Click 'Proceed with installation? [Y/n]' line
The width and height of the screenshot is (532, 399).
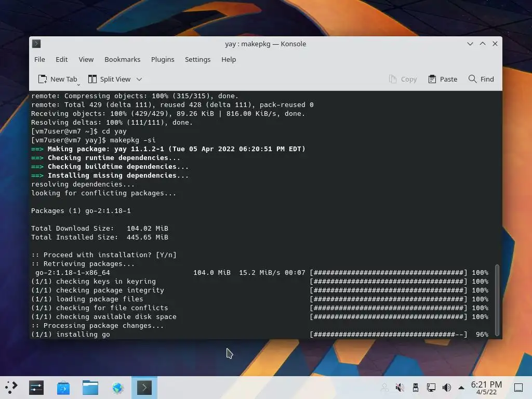[x=104, y=255]
